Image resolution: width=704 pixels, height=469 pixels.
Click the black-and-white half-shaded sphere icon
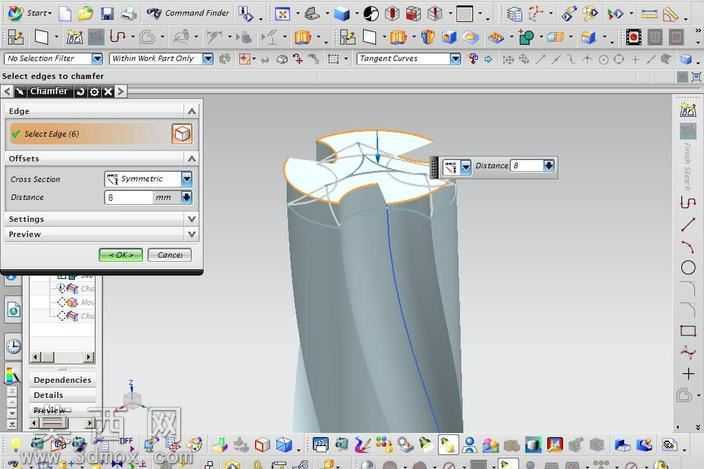click(x=371, y=14)
